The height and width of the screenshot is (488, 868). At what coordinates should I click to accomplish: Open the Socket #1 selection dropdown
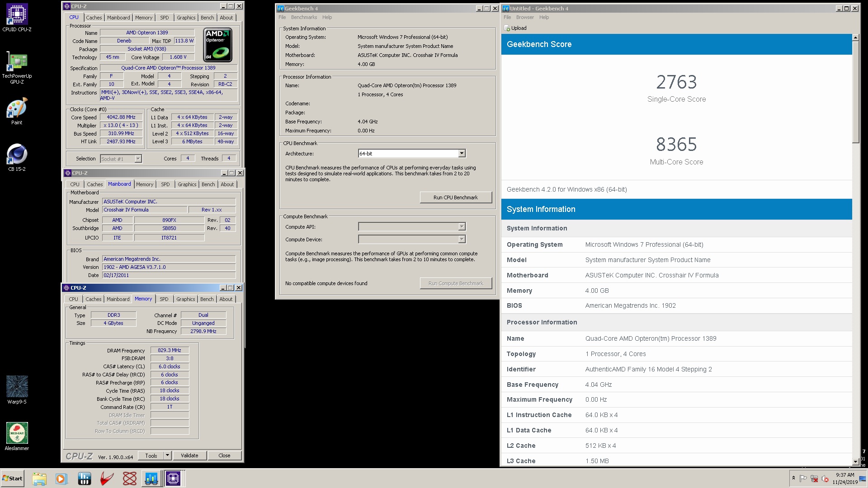tap(138, 159)
